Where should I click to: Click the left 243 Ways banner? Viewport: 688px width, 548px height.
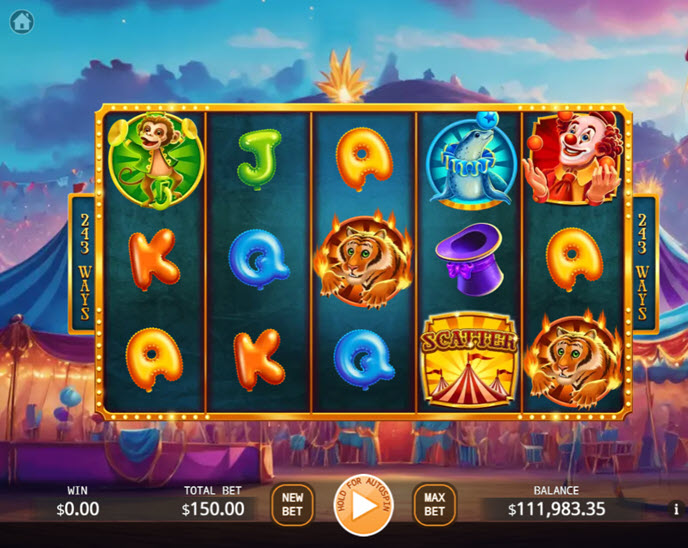pyautogui.click(x=84, y=265)
